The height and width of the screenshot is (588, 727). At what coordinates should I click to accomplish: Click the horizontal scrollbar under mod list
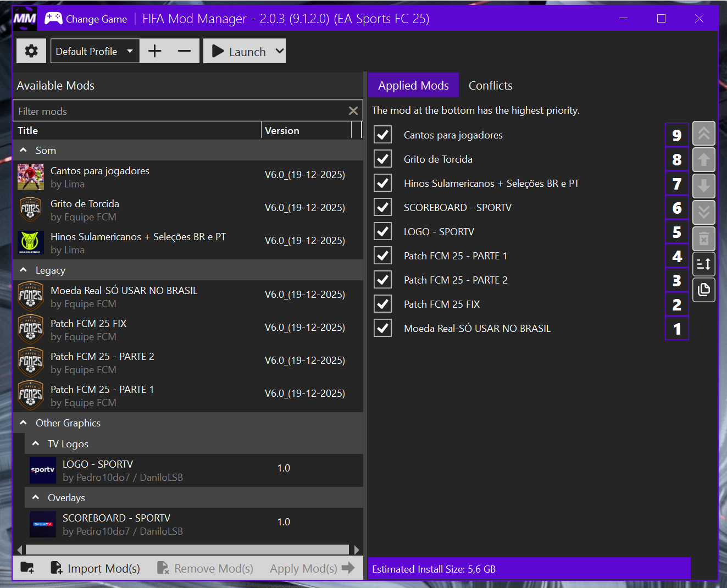187,550
